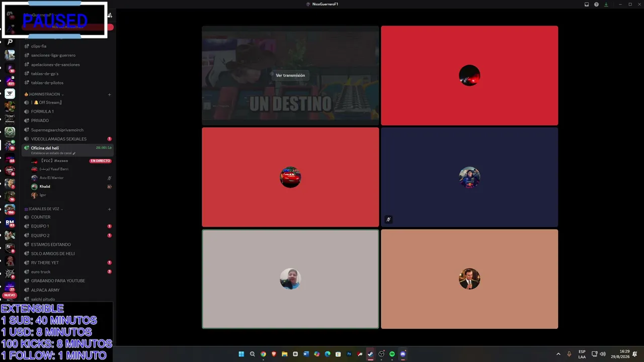Open the server with 64 notification badge
The width and height of the screenshot is (644, 362).
click(x=10, y=158)
